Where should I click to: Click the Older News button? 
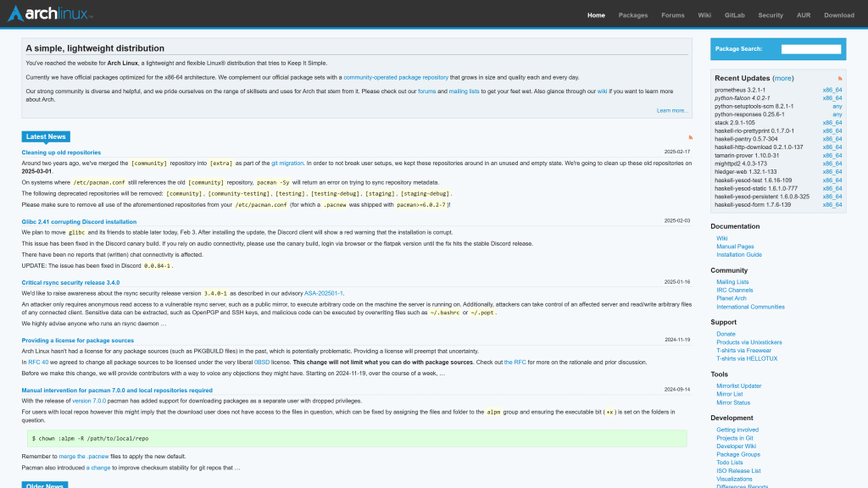coord(45,485)
